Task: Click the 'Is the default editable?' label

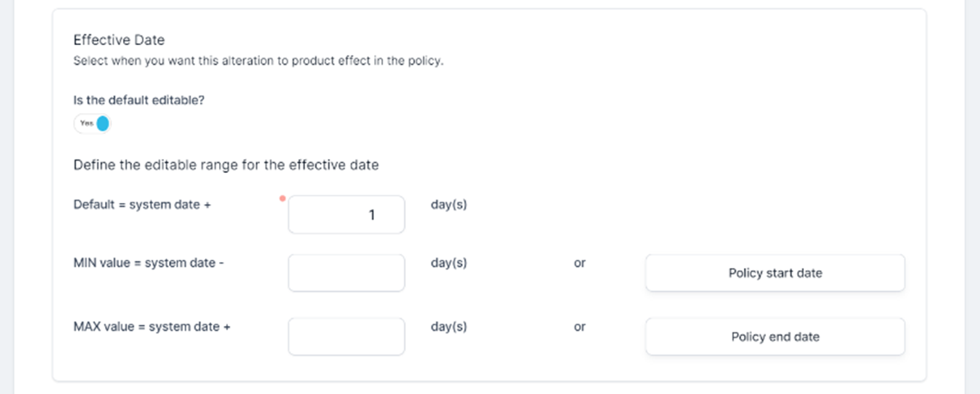Action: click(139, 99)
